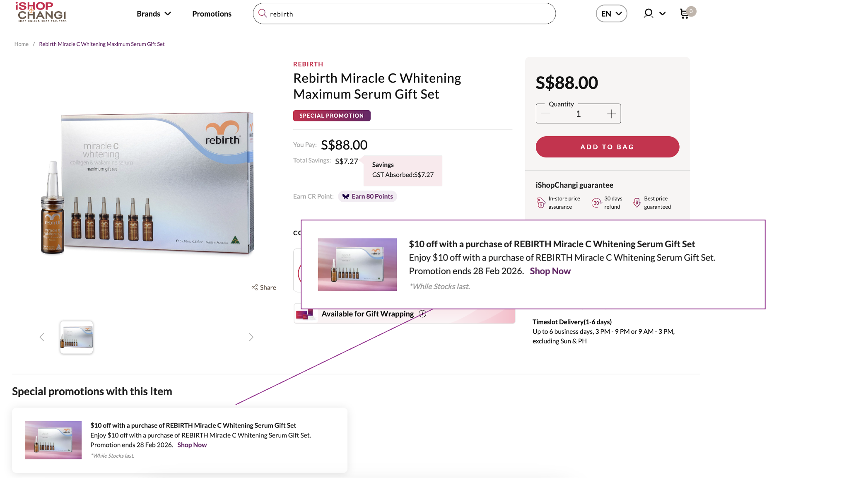Click the Earn 80 Points badge
Image resolution: width=868 pixels, height=478 pixels.
tap(368, 196)
